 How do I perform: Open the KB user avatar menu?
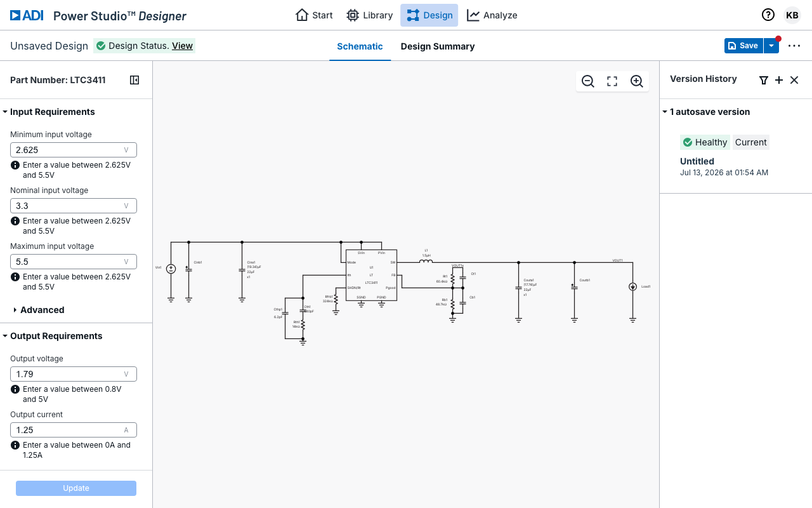(792, 15)
